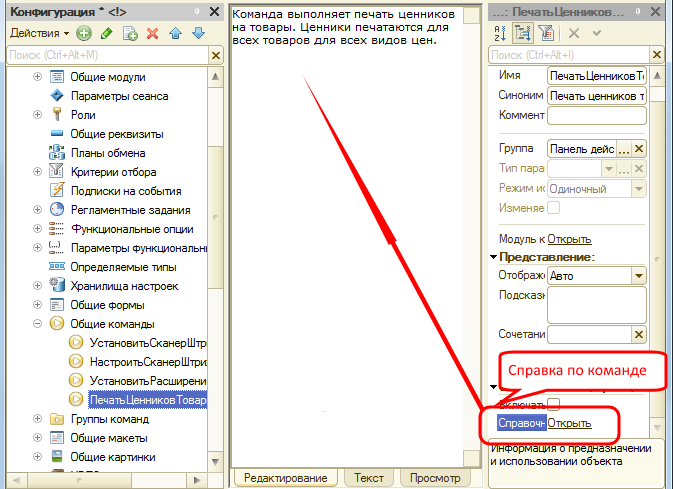Expand the Общие формы node
This screenshot has width=673, height=489.
pos(37,304)
